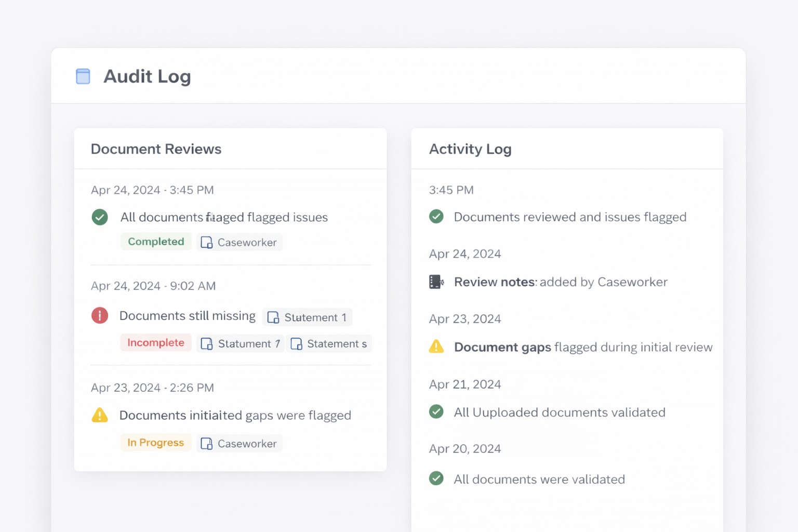The image size is (798, 532).
Task: Select the Completed status badge
Action: (156, 241)
